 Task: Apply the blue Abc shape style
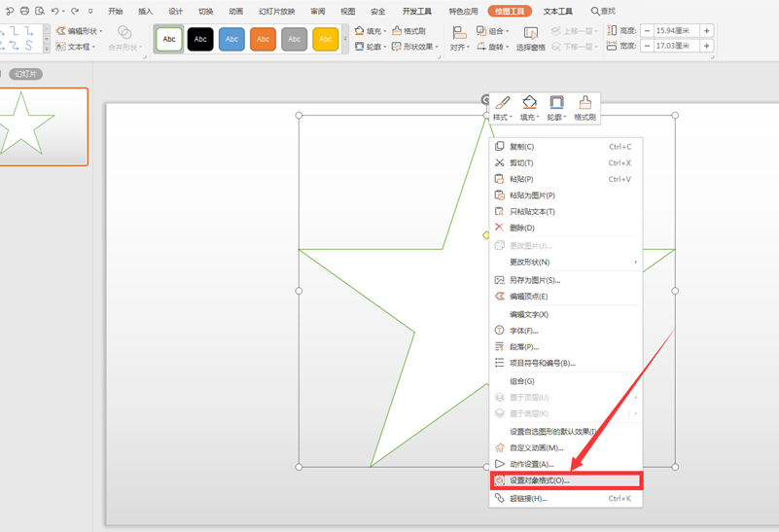pos(231,39)
